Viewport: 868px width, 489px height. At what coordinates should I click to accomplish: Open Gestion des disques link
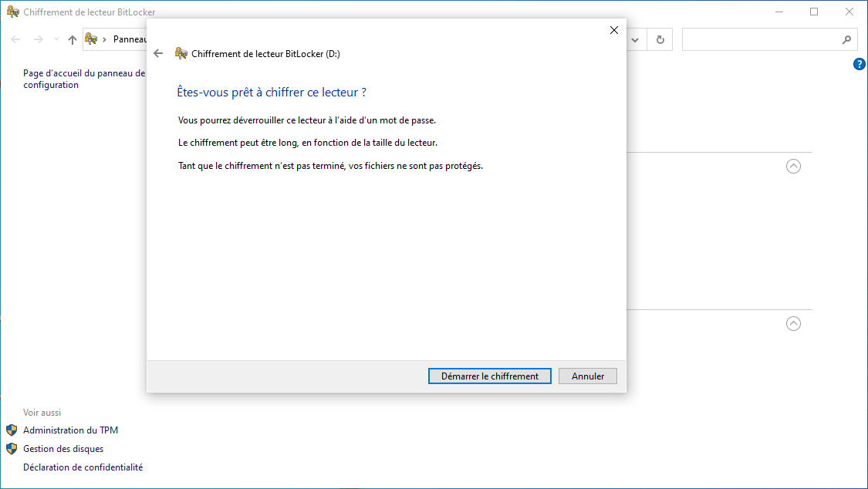(x=63, y=449)
